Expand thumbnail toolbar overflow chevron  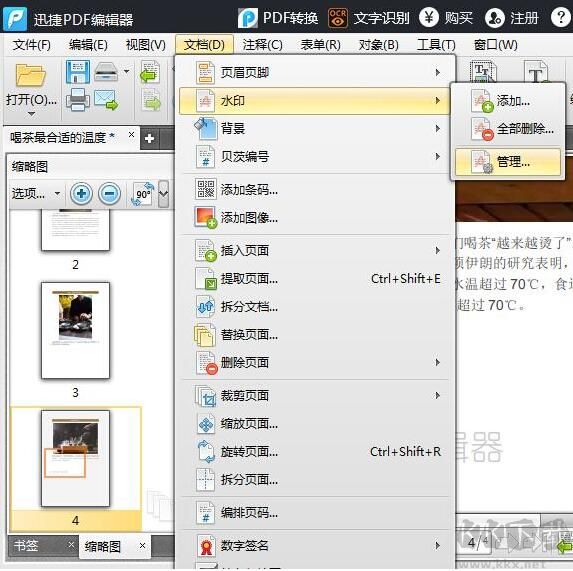[164, 194]
